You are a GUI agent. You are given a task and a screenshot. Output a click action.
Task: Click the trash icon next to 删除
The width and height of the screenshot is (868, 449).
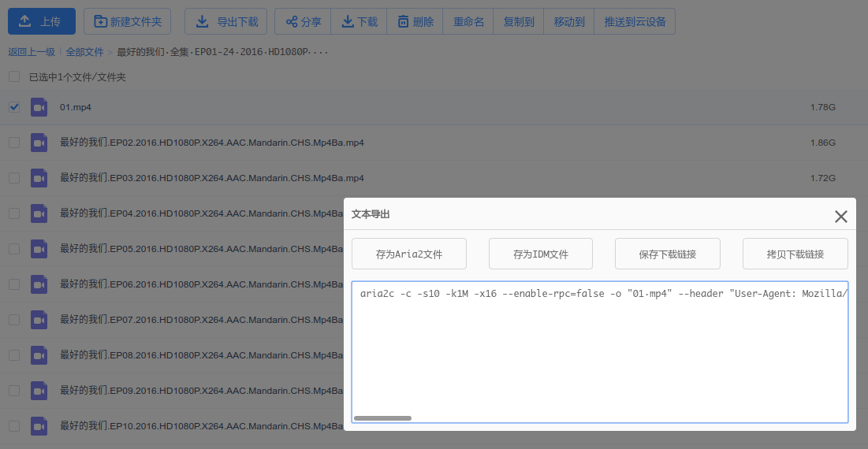tap(404, 21)
